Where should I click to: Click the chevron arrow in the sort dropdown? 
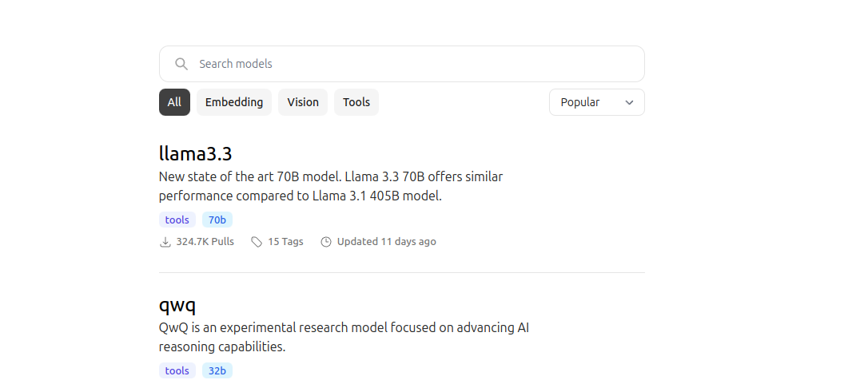click(x=629, y=102)
